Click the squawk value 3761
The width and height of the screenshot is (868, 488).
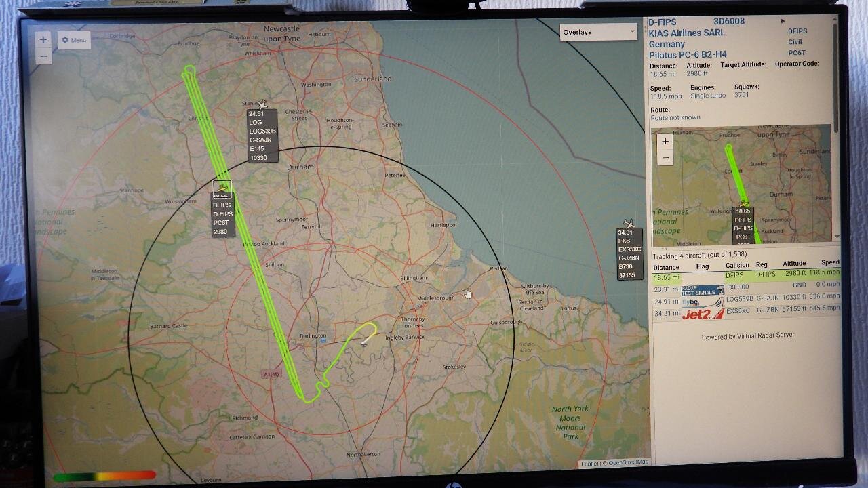(741, 95)
